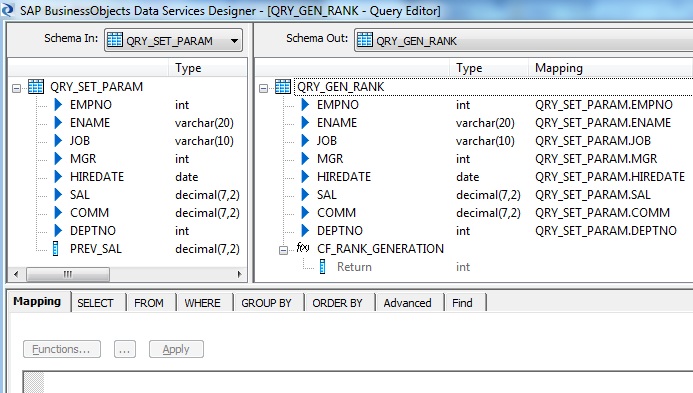Click the blue arrow icon beside input ENAME
Image resolution: width=693 pixels, height=393 pixels.
58,122
